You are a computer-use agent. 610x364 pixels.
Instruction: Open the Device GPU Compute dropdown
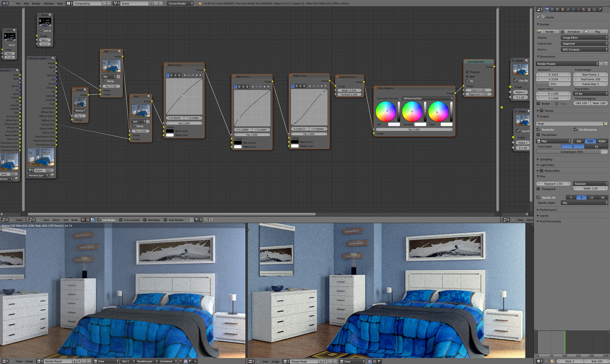coord(584,50)
